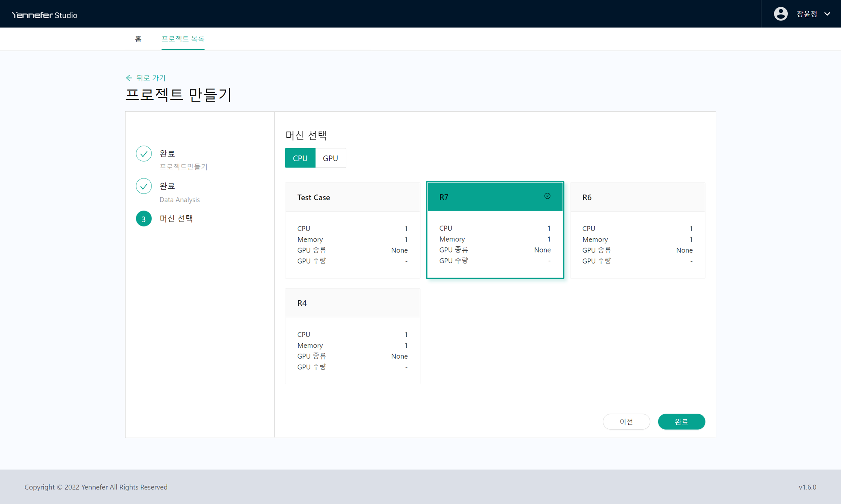Viewport: 841px width, 504px height.
Task: Click the step 3 number circle
Action: coord(144,219)
